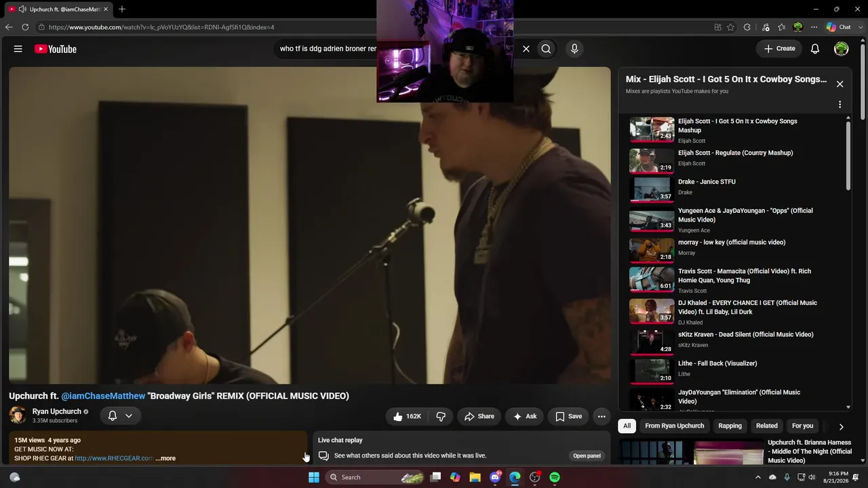The image size is (868, 488).
Task: Open the Create button
Action: [x=780, y=49]
